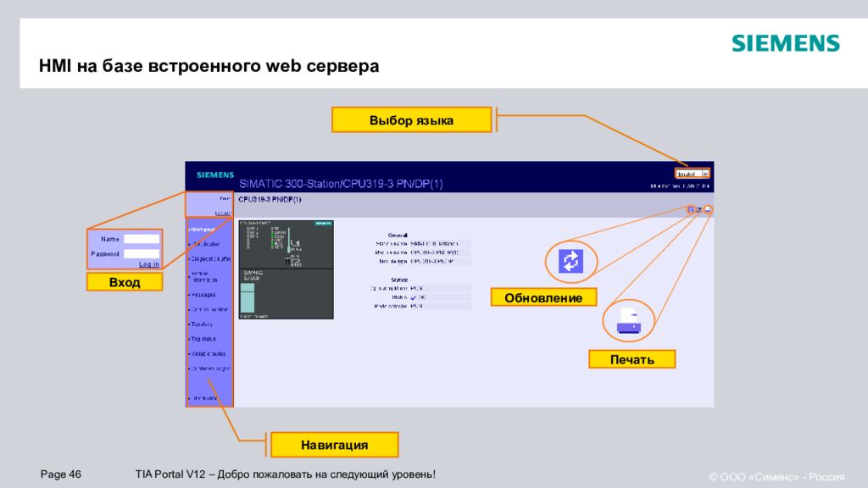868x488 pixels.
Task: Expand the language selection list near Выбор языка
Action: [x=704, y=173]
